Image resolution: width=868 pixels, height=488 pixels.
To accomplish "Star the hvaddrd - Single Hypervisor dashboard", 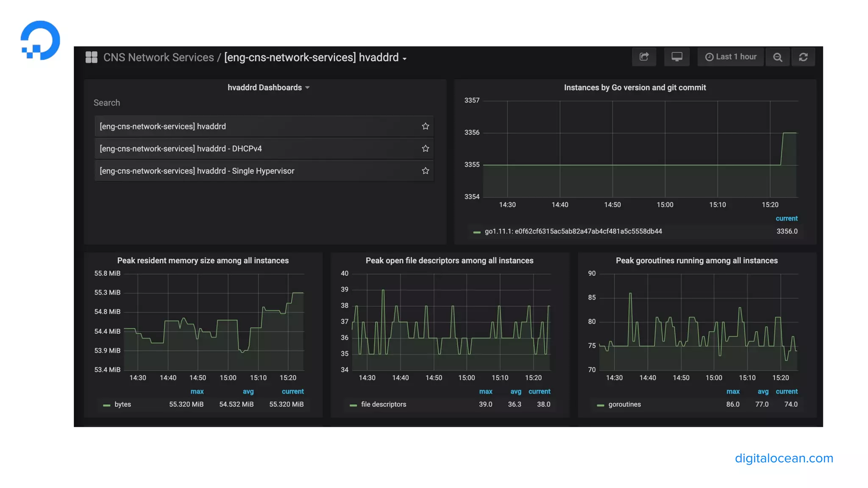I will coord(425,171).
